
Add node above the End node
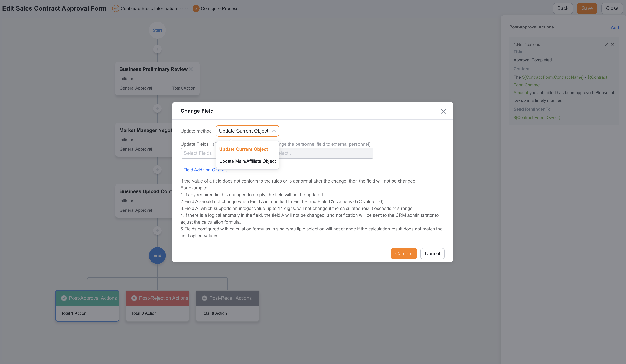(x=157, y=230)
